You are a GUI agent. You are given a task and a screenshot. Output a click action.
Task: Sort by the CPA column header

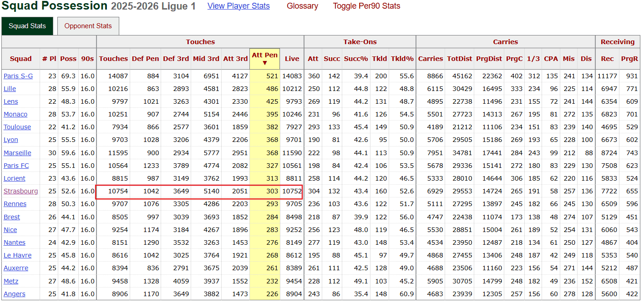click(551, 58)
